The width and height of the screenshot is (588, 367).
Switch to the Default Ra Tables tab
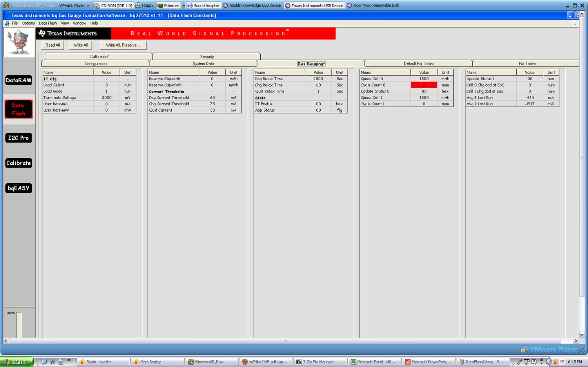(419, 63)
